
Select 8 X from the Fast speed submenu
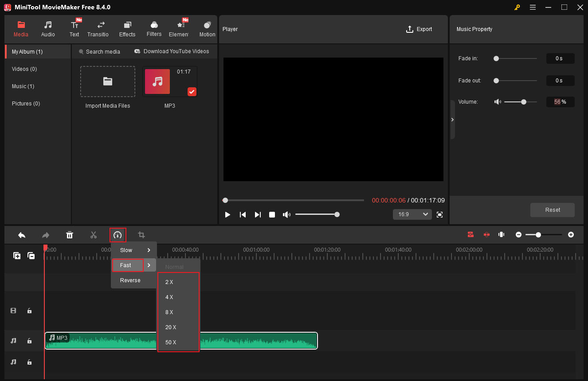pyautogui.click(x=169, y=312)
